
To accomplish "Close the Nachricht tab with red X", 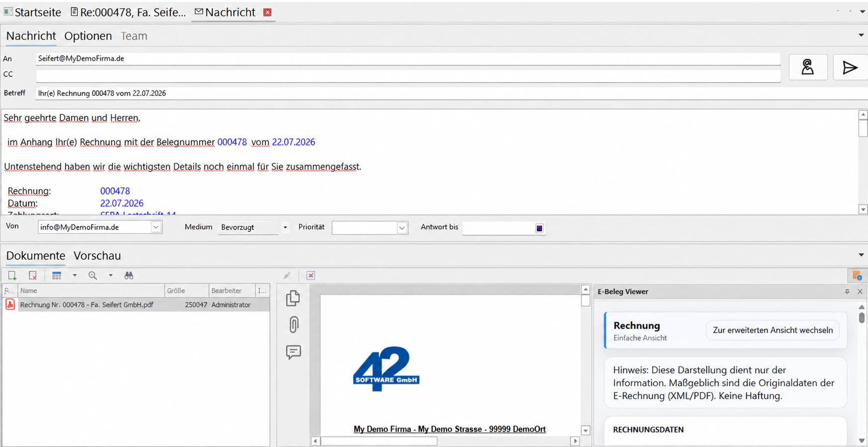I will [267, 12].
